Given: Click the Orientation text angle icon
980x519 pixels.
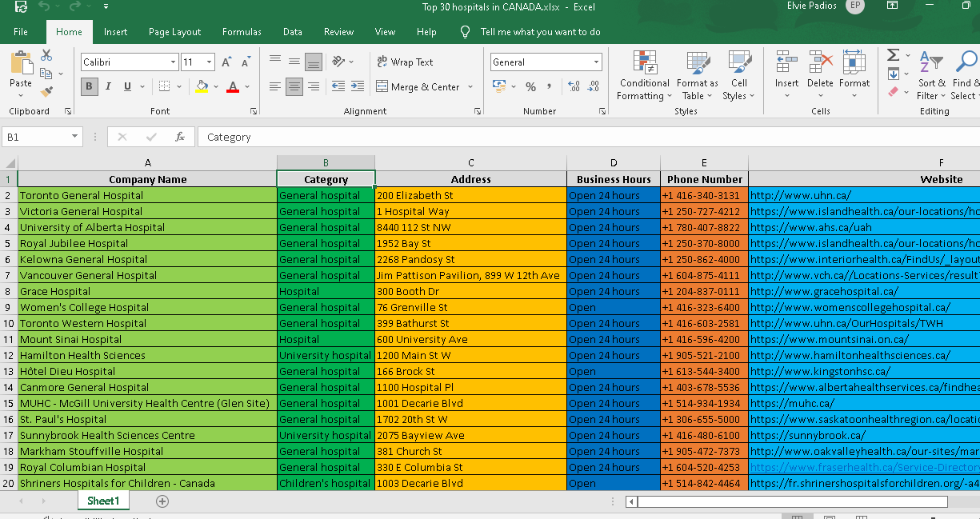Looking at the screenshot, I should (x=338, y=61).
